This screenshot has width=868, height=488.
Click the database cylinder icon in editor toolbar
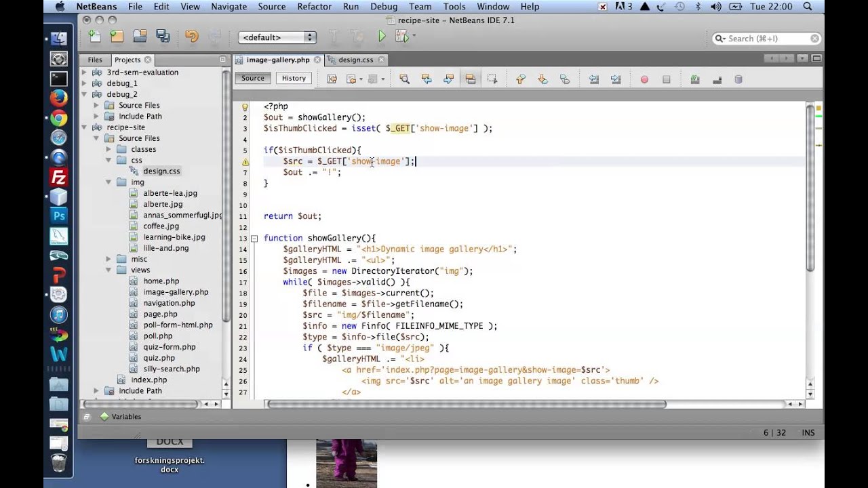[738, 79]
